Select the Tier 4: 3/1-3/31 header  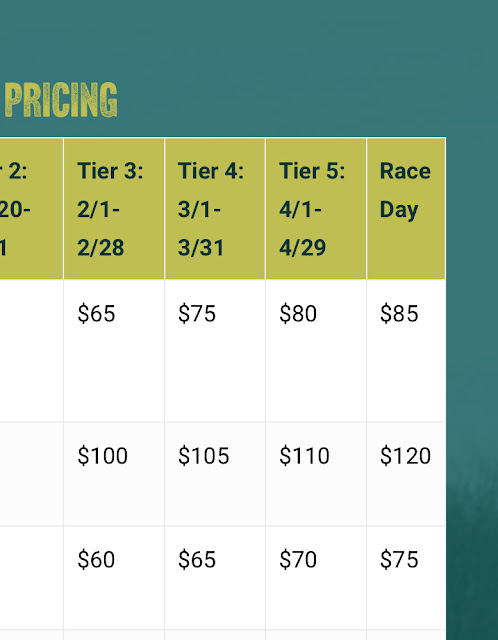click(x=215, y=209)
